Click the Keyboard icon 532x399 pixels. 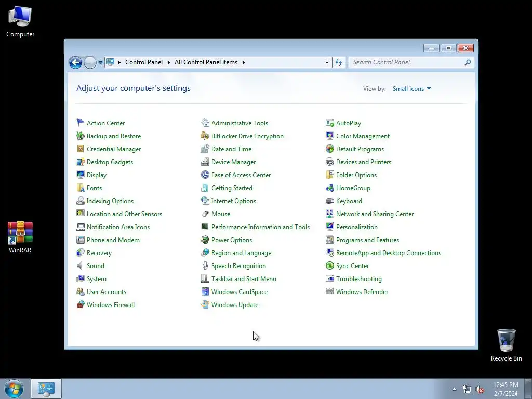click(330, 201)
